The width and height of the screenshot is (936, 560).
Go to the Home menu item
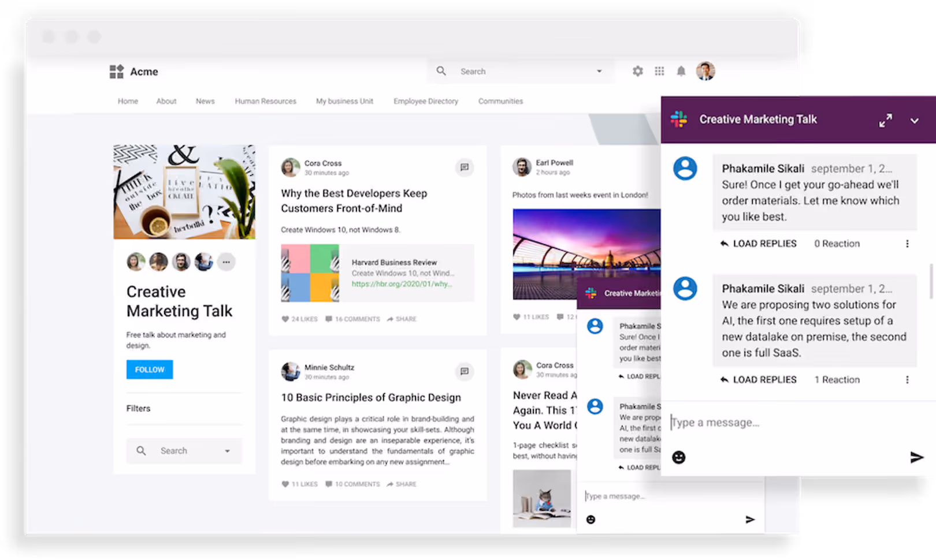point(128,101)
